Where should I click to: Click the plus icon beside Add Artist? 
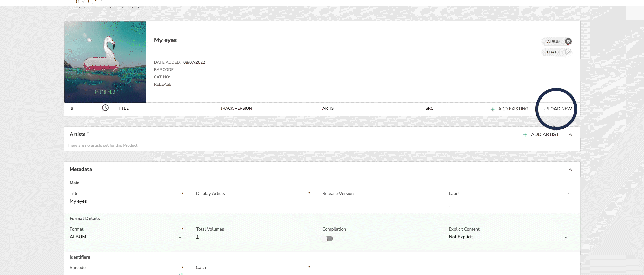click(525, 135)
